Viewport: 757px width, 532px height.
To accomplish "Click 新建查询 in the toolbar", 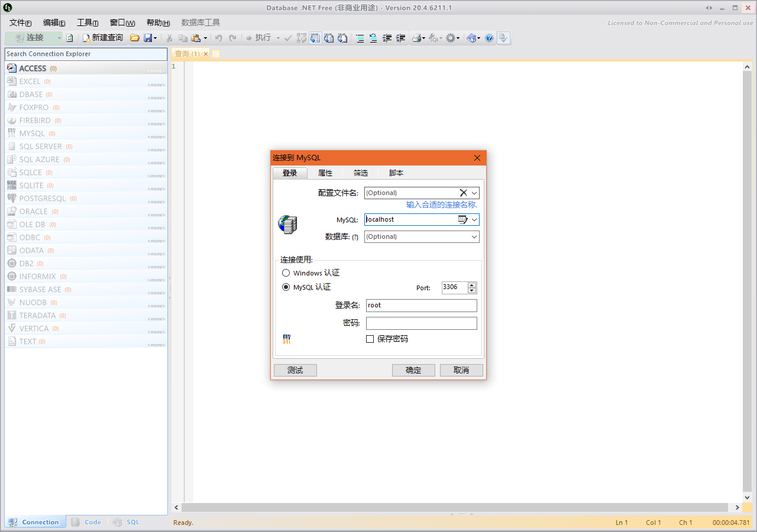I will (103, 38).
